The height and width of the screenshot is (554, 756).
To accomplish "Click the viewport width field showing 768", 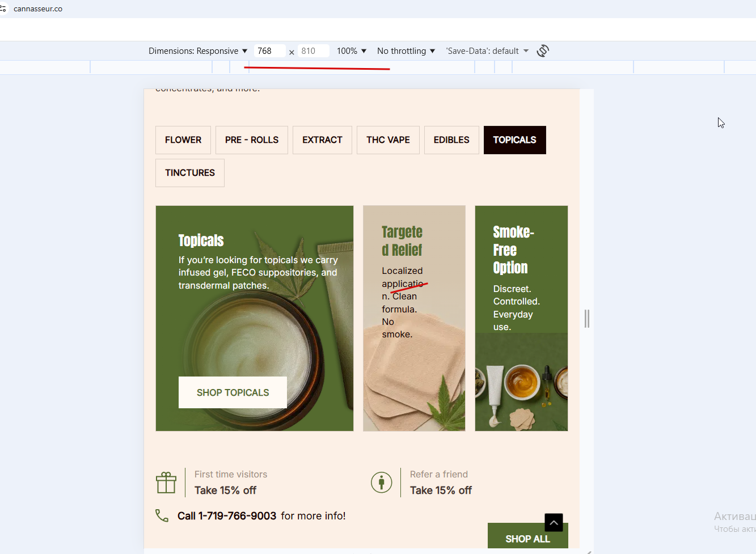I will coord(269,51).
